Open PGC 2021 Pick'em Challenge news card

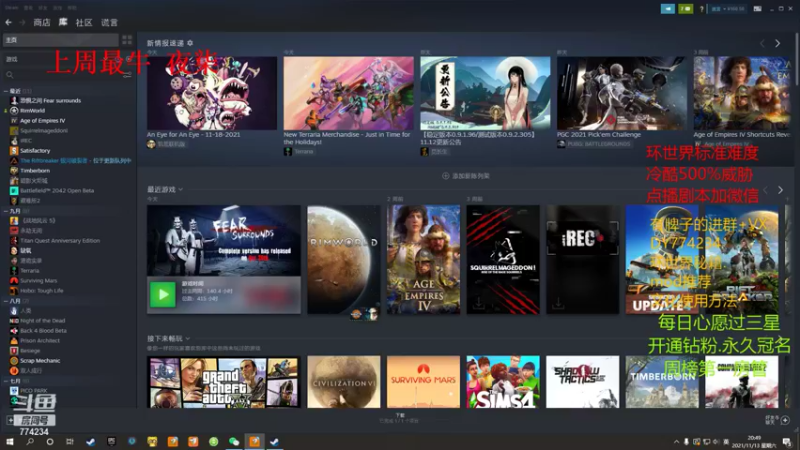coord(622,93)
